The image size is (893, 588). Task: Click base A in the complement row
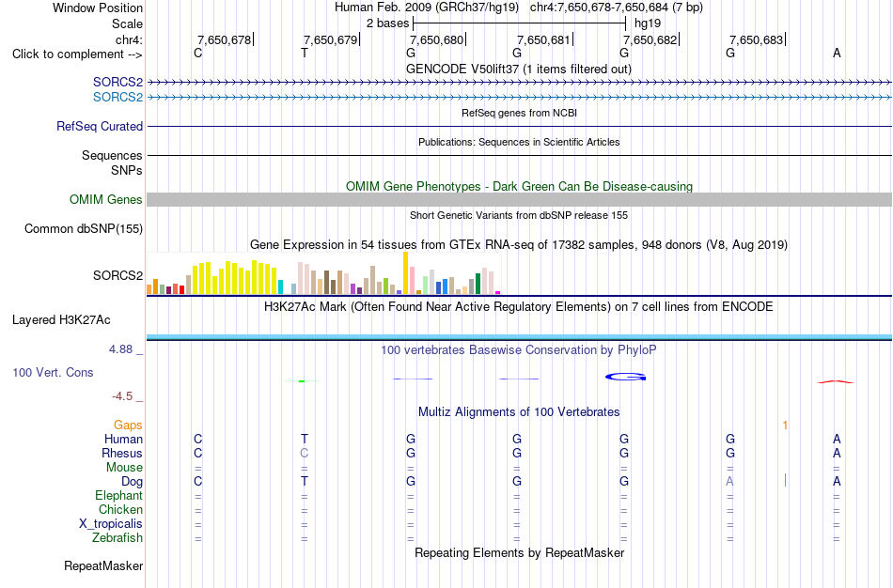(837, 53)
